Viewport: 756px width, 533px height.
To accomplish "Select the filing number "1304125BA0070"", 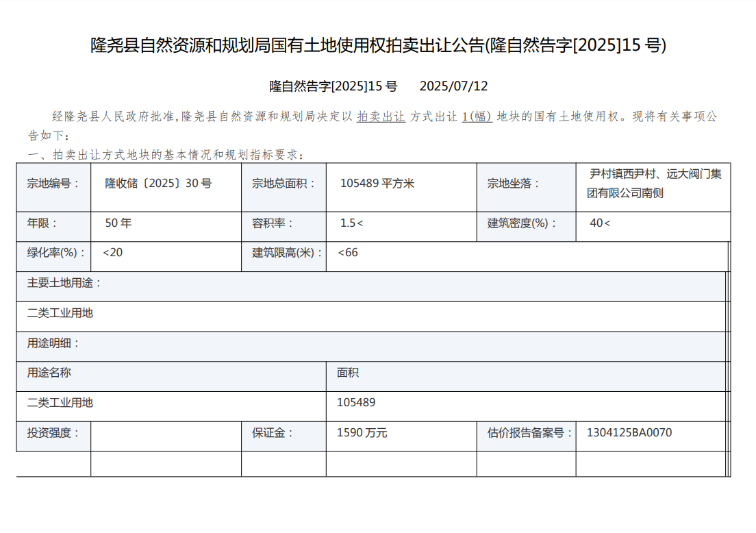I will click(x=629, y=433).
